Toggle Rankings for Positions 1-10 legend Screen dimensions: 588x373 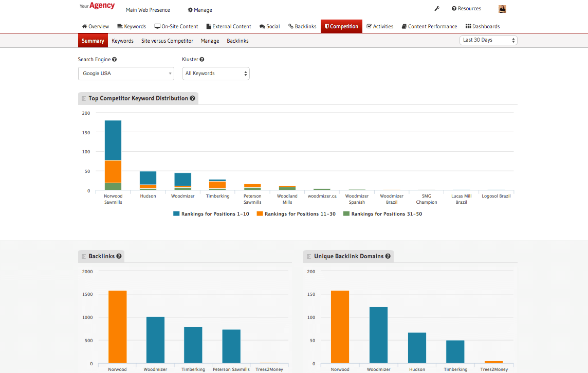tap(211, 214)
